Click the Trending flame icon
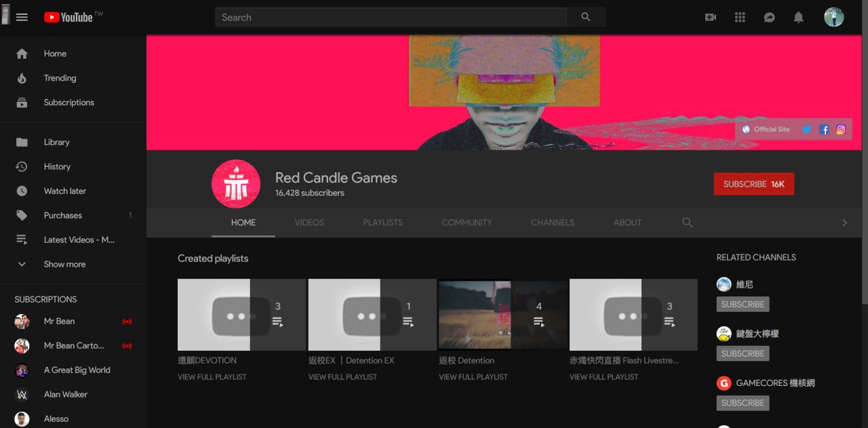Screen dimensions: 868x428 (x=22, y=78)
